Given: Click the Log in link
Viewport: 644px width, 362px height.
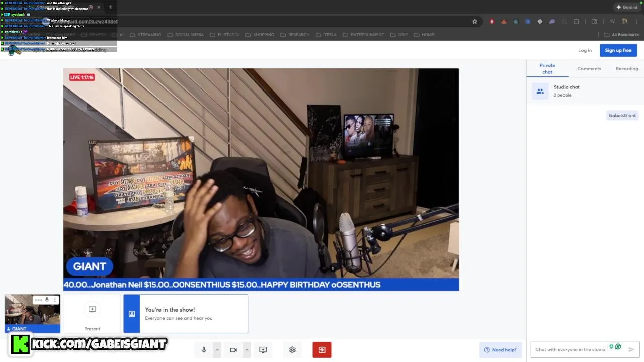Looking at the screenshot, I should pyautogui.click(x=585, y=50).
